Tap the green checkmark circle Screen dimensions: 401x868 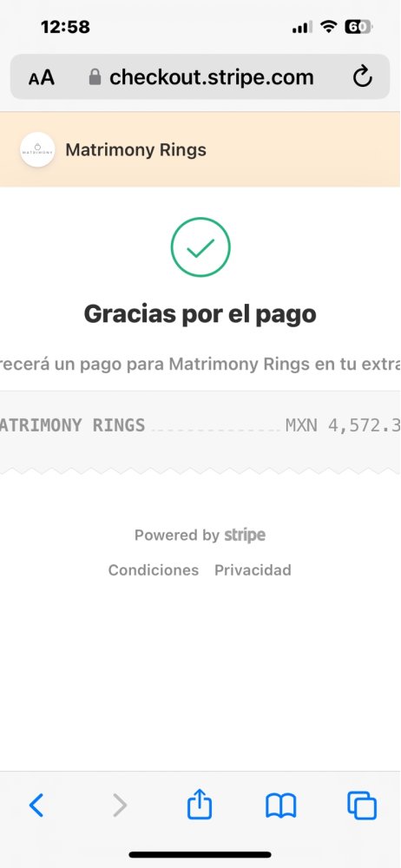click(x=200, y=247)
